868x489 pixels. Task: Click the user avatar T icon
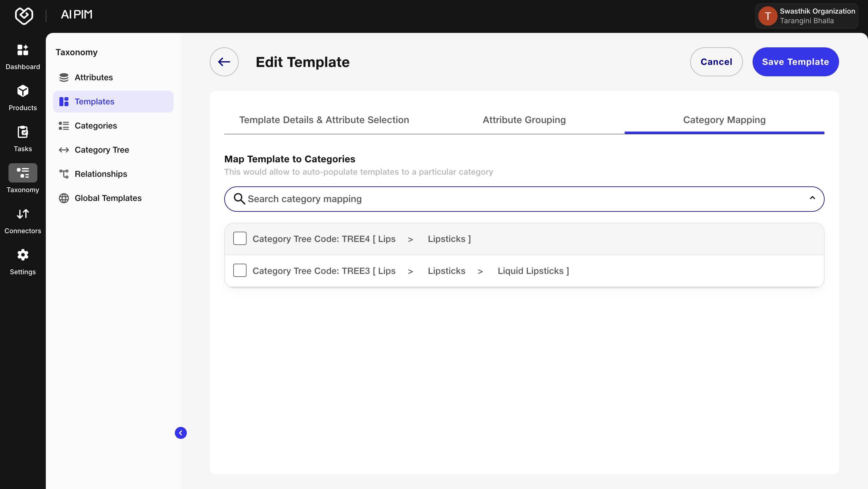point(768,16)
